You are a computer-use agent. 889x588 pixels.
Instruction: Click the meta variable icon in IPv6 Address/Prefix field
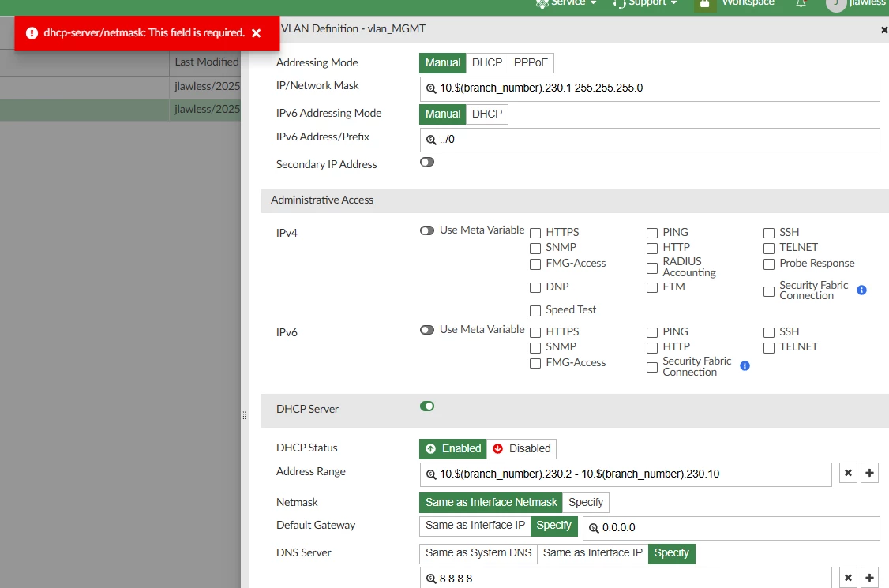(431, 140)
